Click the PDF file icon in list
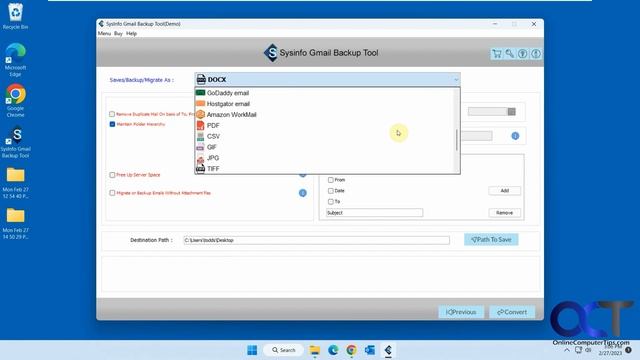 (200, 125)
